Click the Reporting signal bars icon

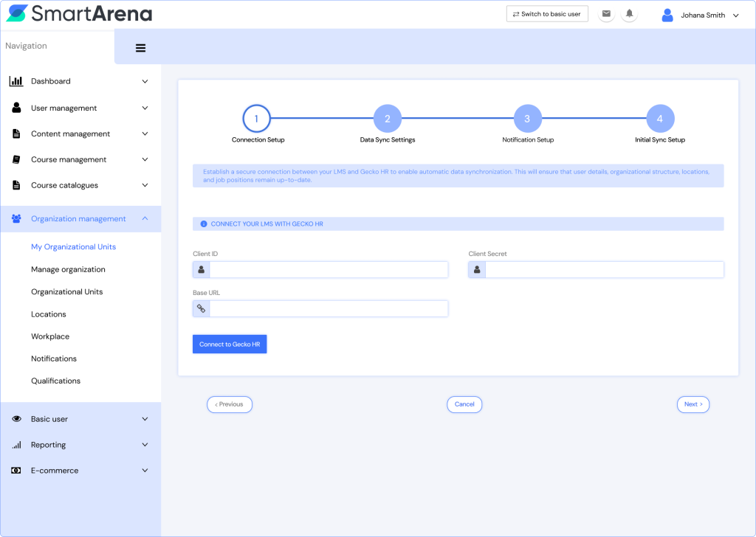pyautogui.click(x=16, y=445)
